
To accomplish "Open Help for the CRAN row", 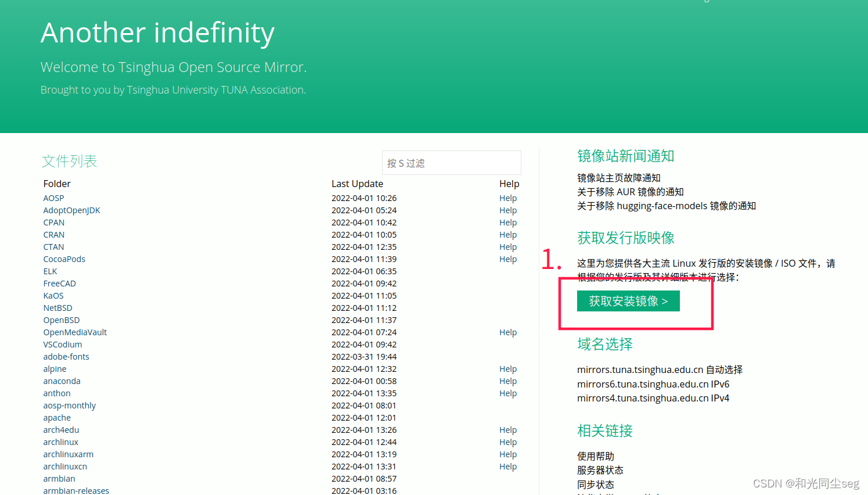I will (x=508, y=235).
